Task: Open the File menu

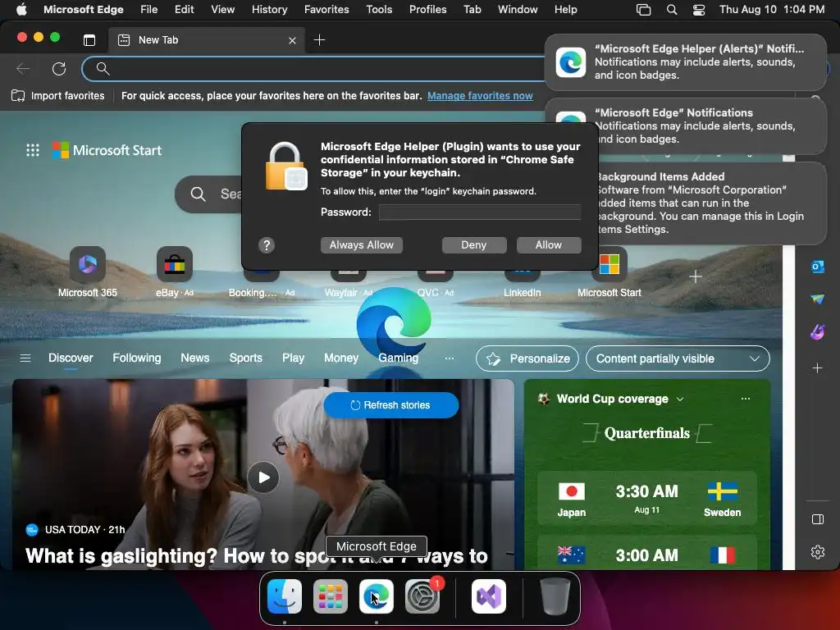Action: coord(148,9)
